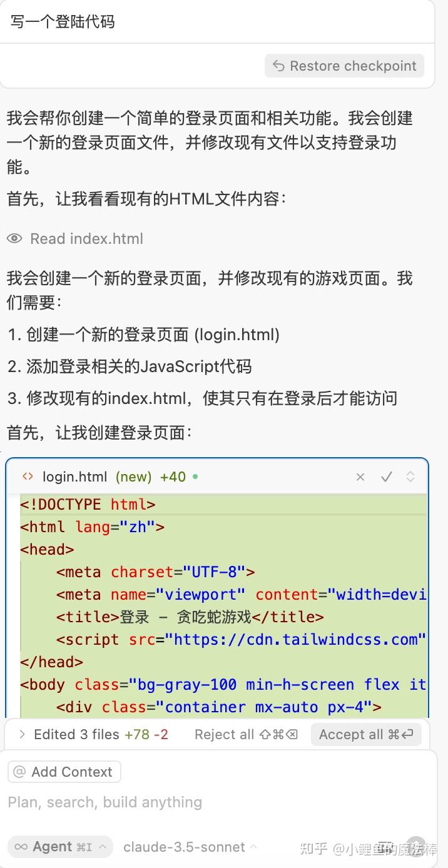Accept the login.html change with checkmark icon

coord(387,477)
